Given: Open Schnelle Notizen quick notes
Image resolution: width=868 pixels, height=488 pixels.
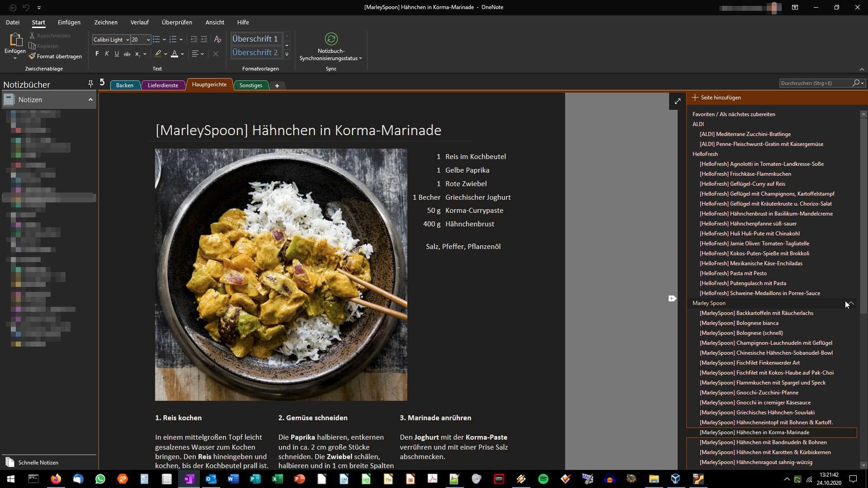Looking at the screenshot, I should tap(32, 462).
